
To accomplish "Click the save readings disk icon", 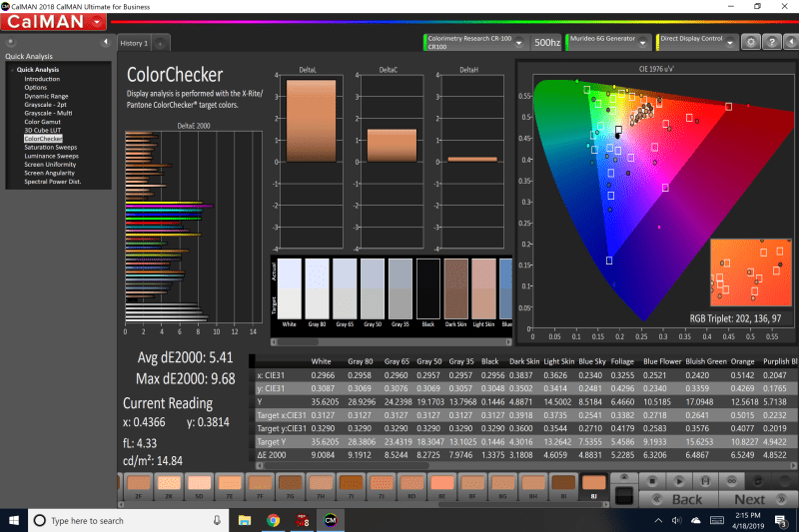I will 705,481.
